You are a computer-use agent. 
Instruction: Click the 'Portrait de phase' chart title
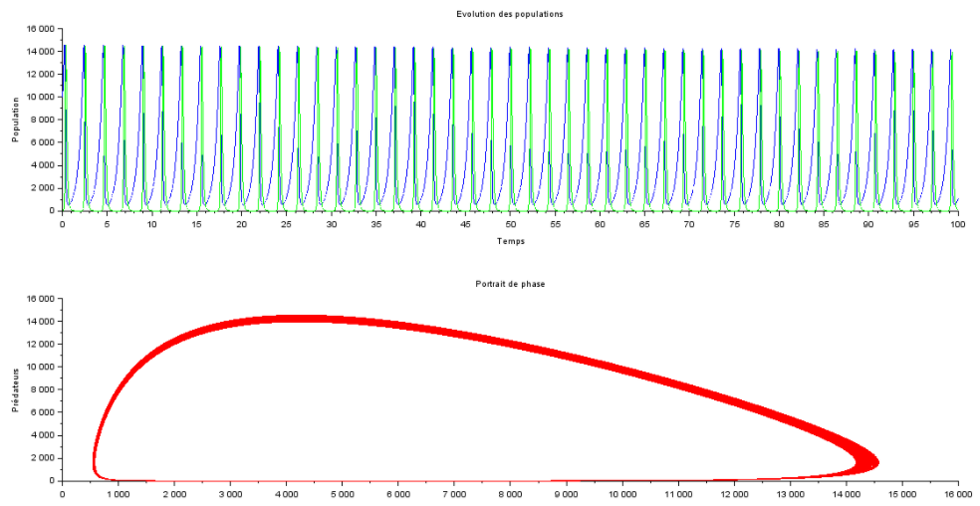tap(509, 284)
